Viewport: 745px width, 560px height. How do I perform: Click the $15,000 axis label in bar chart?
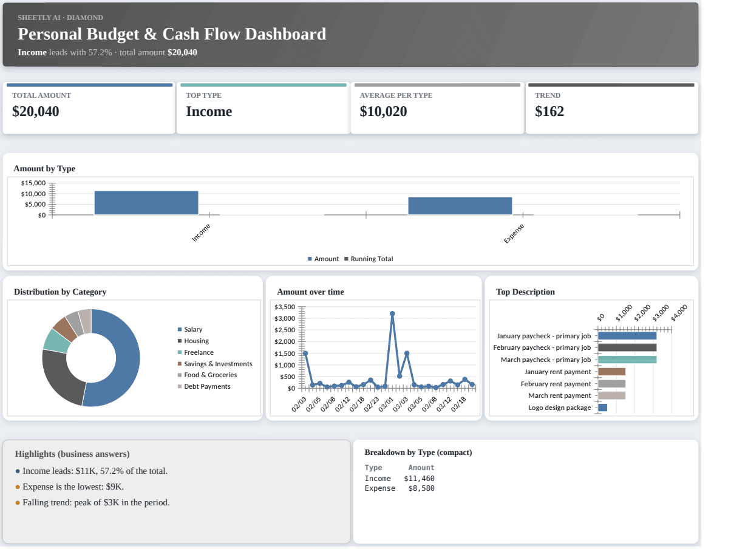click(33, 183)
